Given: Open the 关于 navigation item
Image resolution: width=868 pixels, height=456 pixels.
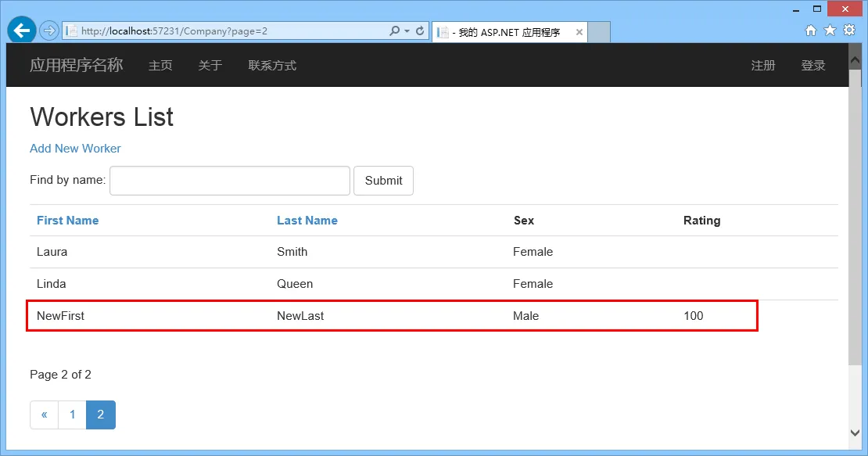Looking at the screenshot, I should (x=210, y=66).
